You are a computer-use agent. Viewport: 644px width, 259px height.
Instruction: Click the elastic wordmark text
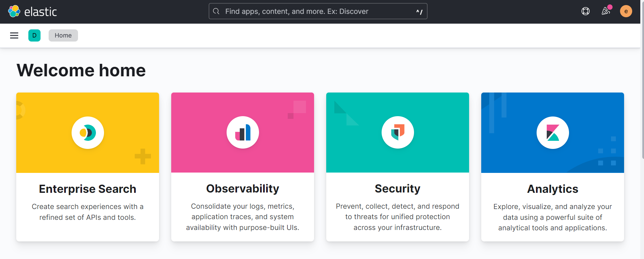[x=41, y=12]
